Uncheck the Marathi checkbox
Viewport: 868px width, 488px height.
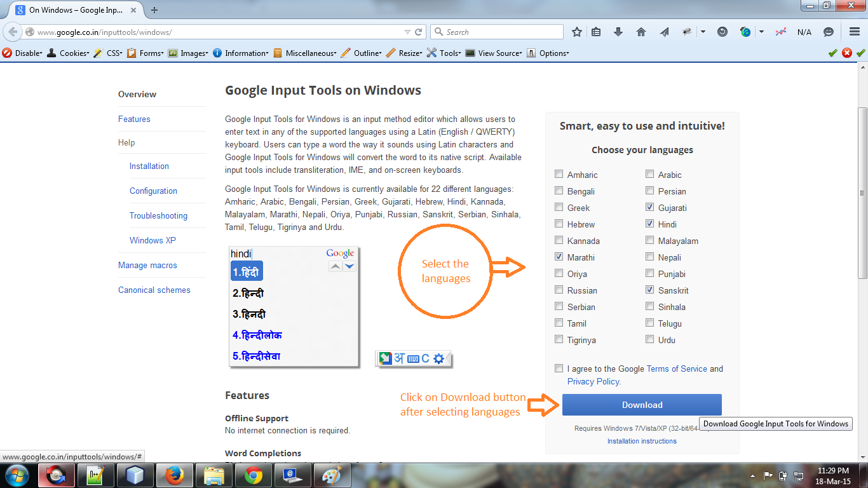559,257
